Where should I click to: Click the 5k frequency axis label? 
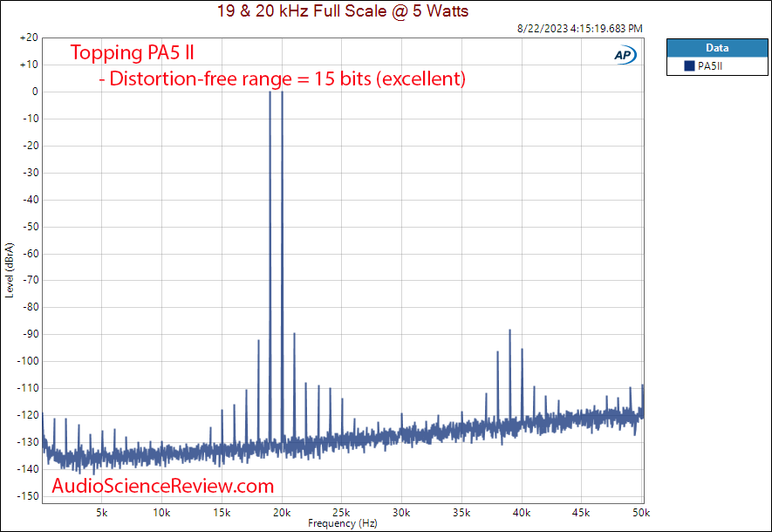(x=101, y=513)
